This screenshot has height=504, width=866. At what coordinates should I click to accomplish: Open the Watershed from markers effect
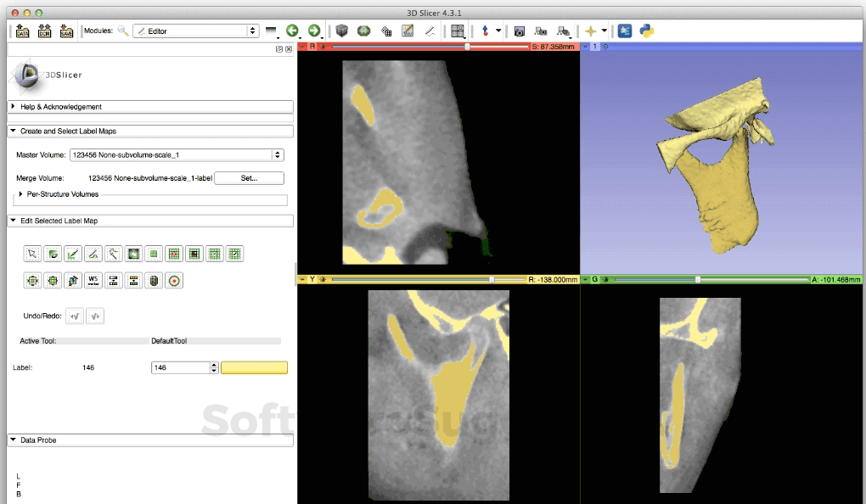93,280
